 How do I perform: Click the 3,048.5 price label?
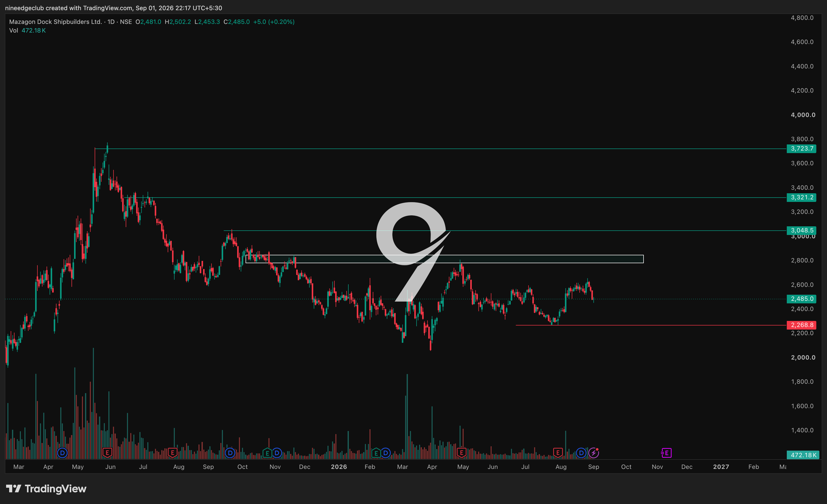click(802, 230)
